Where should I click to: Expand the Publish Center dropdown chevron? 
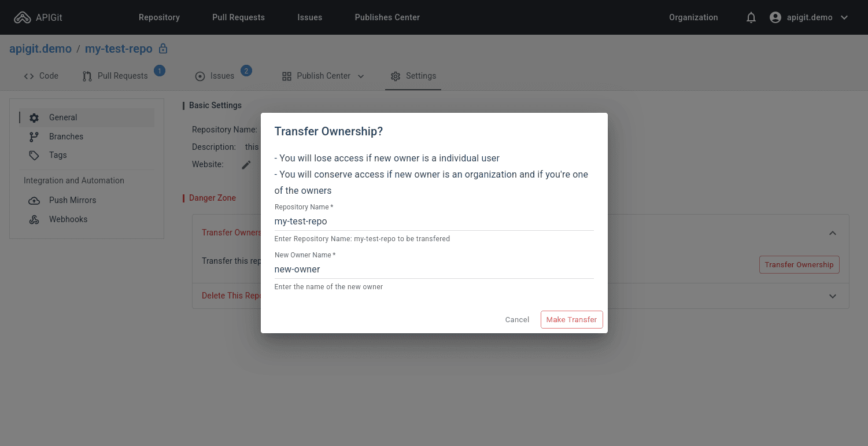tap(361, 76)
